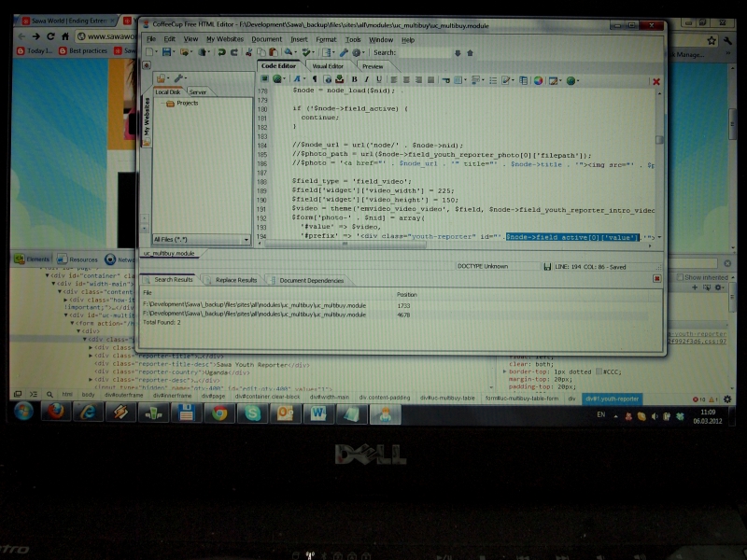This screenshot has width=747, height=560.
Task: Switch to the Visual Editor tab
Action: [x=327, y=66]
